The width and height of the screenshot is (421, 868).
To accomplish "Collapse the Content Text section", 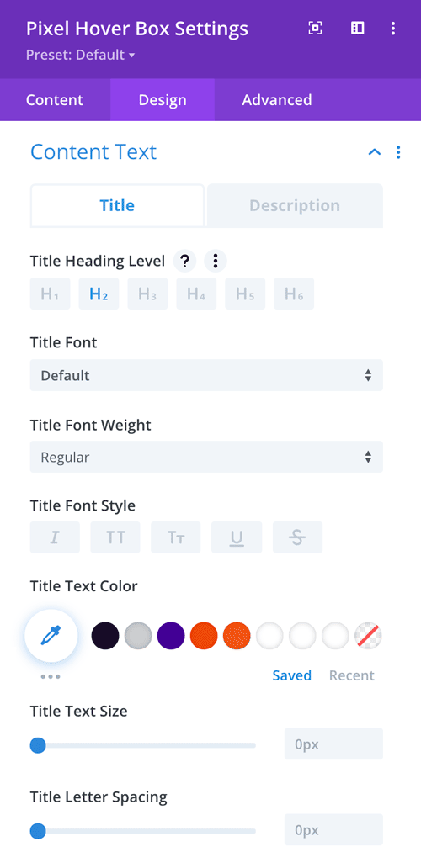I will [x=375, y=152].
